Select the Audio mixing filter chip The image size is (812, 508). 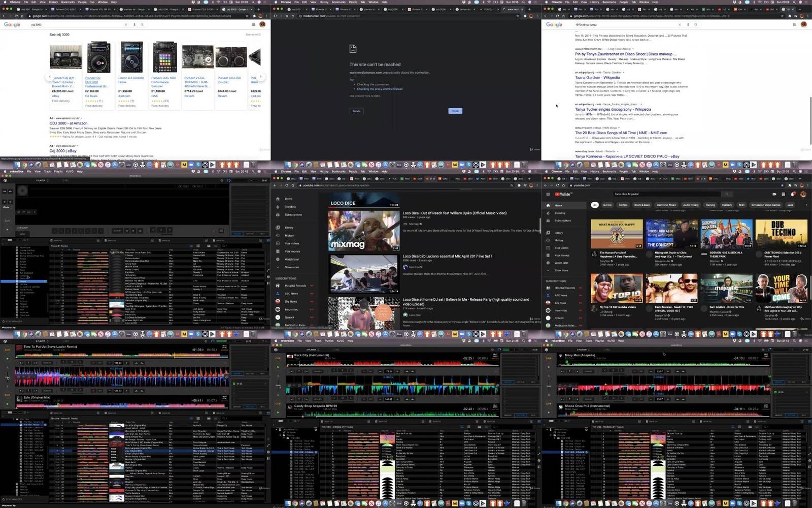point(691,205)
